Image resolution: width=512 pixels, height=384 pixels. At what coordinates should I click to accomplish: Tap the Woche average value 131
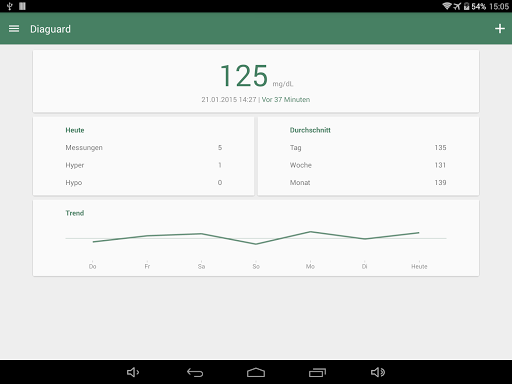[x=440, y=165]
